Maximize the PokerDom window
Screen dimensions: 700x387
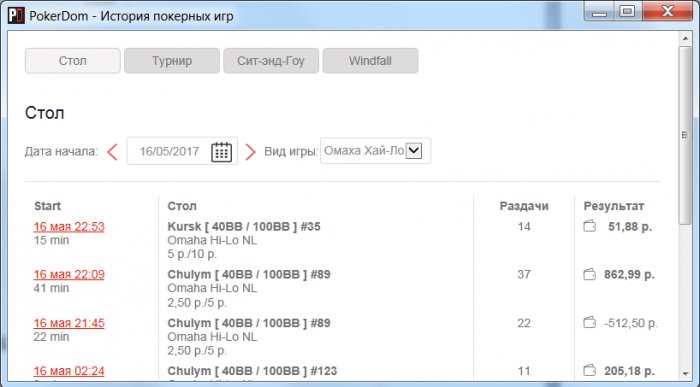click(628, 12)
